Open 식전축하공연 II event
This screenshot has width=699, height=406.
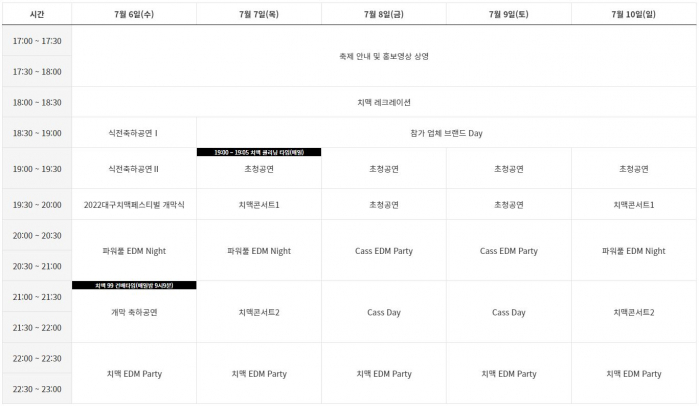pyautogui.click(x=134, y=169)
